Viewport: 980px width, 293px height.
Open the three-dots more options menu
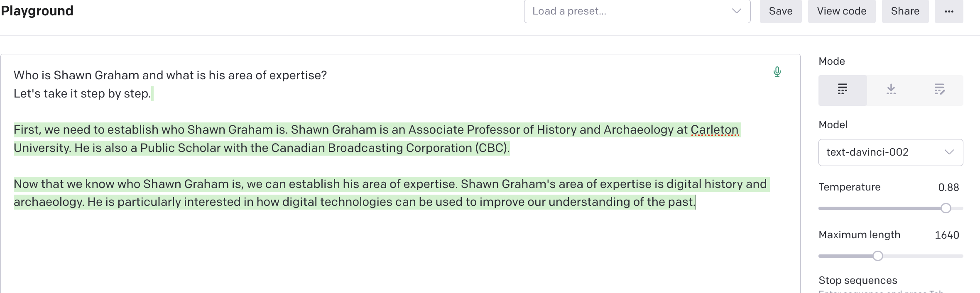(949, 11)
